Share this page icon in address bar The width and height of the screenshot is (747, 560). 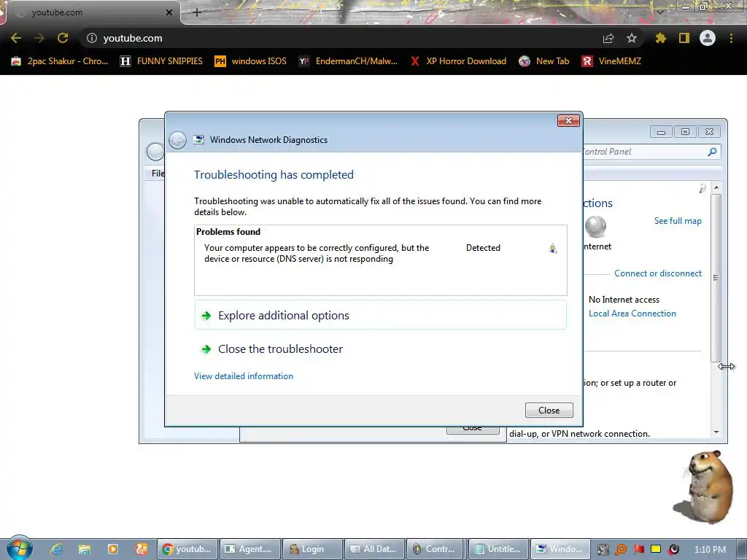coord(608,38)
